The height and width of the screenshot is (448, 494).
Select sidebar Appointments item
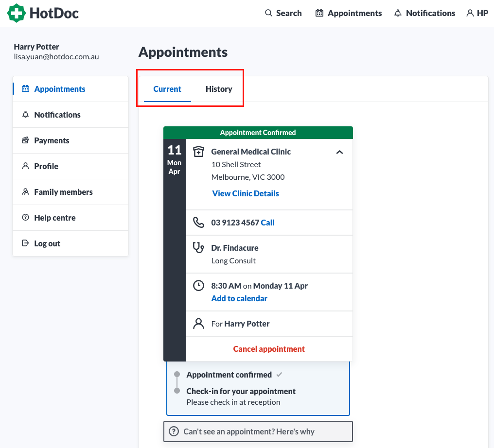click(70, 89)
